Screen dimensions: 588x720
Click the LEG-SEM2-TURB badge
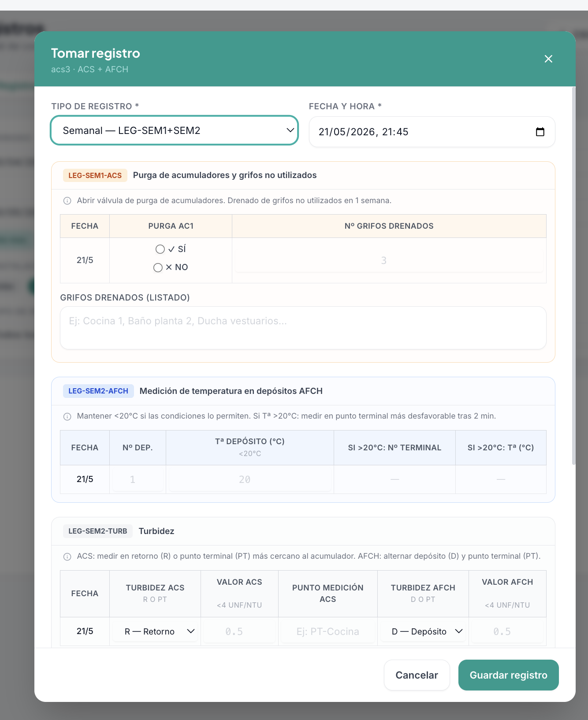98,531
